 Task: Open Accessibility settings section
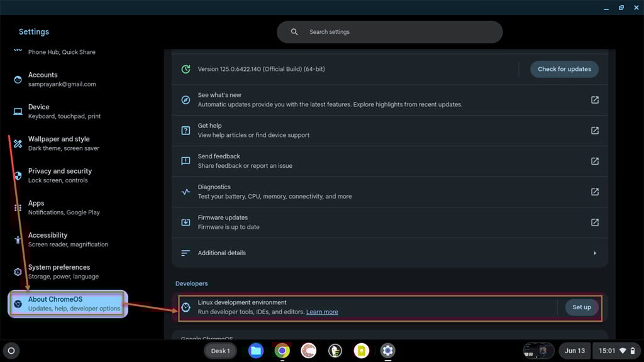[68, 239]
